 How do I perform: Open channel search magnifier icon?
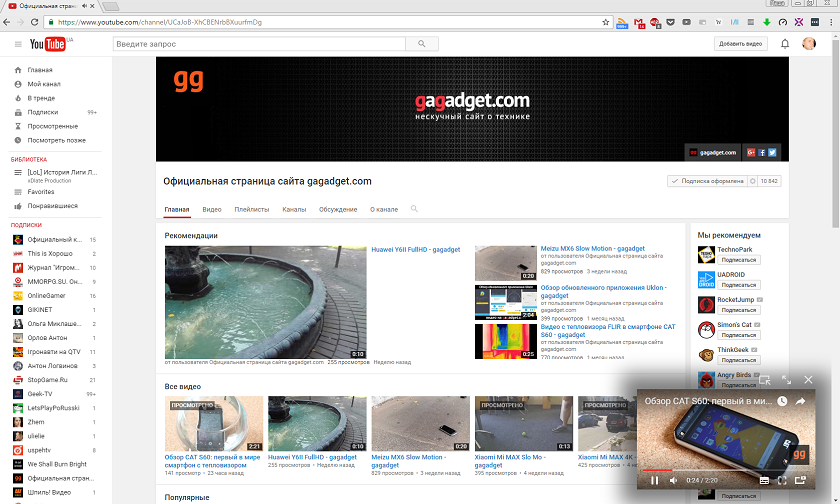pyautogui.click(x=414, y=209)
